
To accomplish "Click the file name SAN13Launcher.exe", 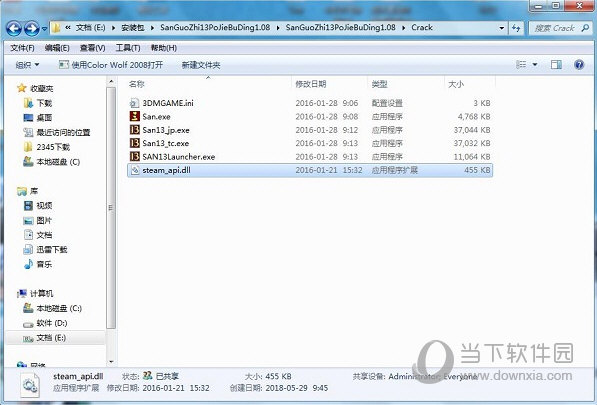I will [179, 157].
